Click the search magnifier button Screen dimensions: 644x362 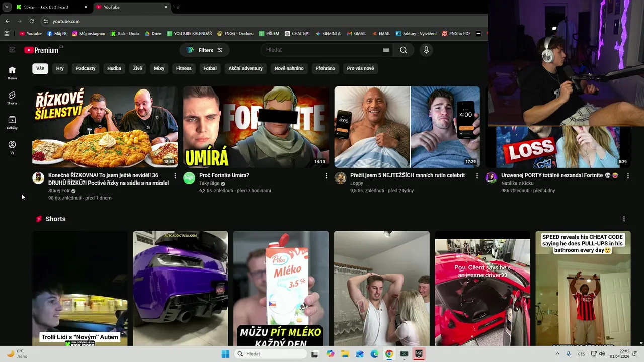click(x=403, y=50)
